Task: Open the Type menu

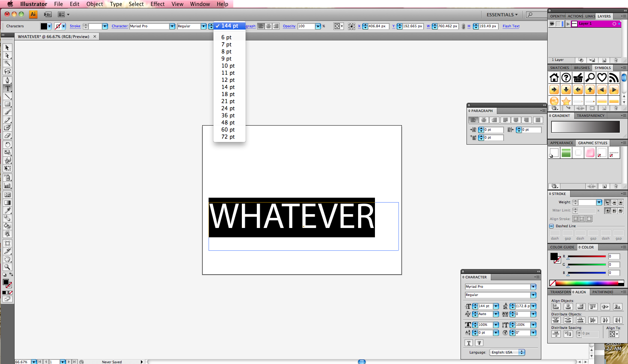Action: [116, 4]
